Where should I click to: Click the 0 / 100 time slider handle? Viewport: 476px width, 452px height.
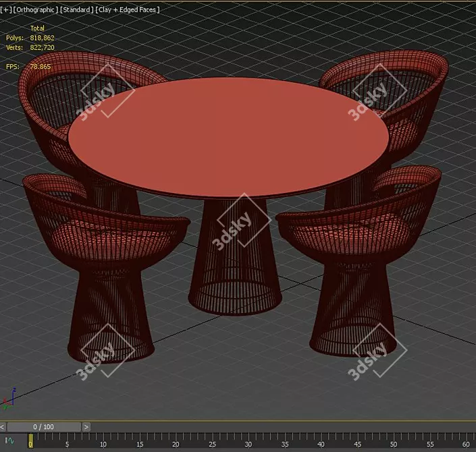point(44,427)
